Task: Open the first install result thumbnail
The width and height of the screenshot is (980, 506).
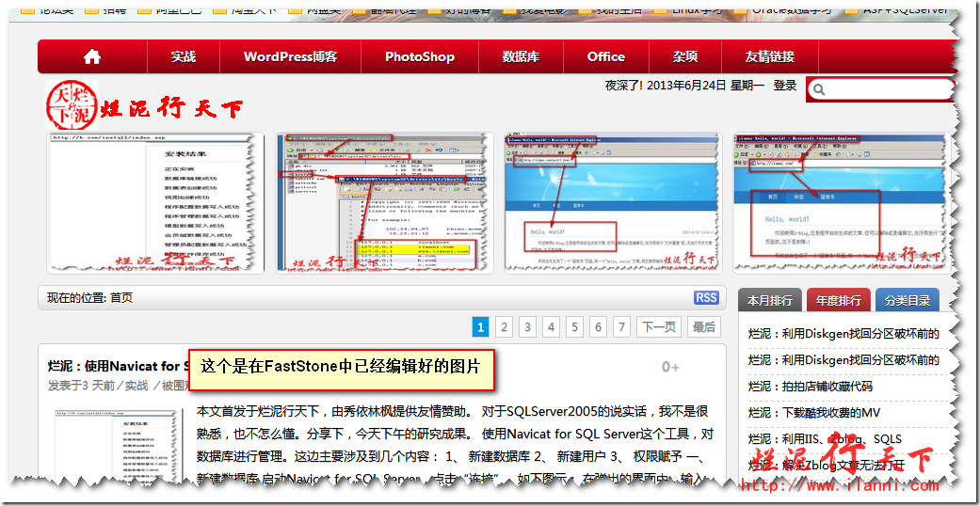Action: coord(155,202)
